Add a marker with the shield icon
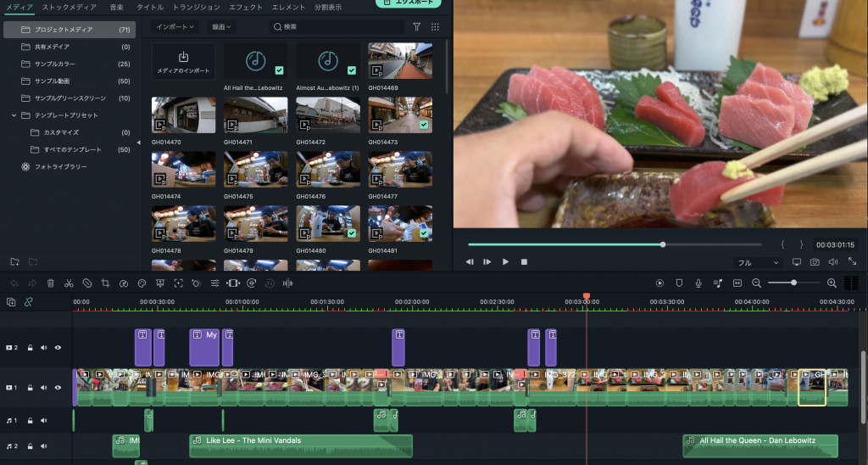The width and height of the screenshot is (868, 465). click(x=679, y=283)
